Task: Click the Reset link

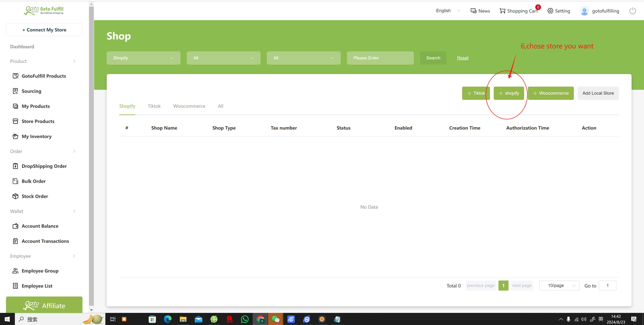Action: [462, 58]
